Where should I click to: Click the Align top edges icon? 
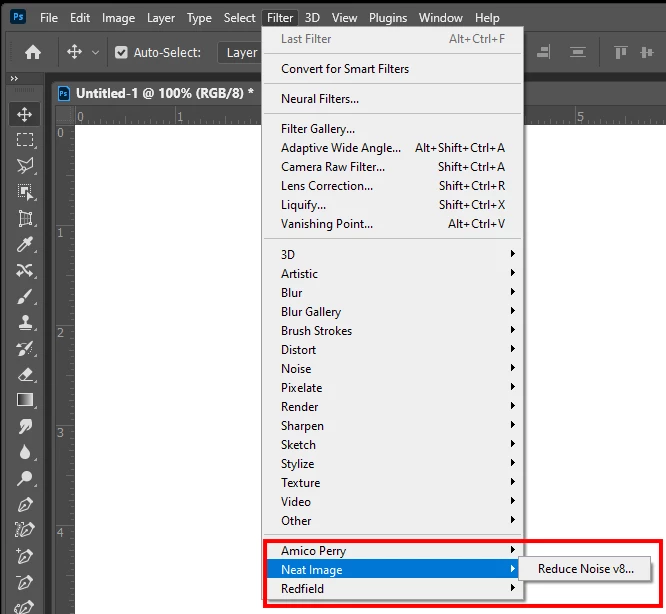click(621, 52)
